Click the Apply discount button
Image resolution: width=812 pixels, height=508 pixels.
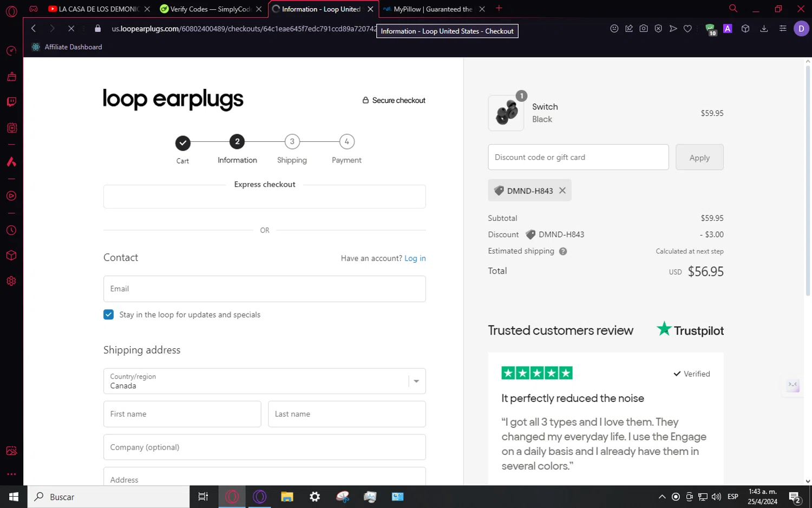699,157
